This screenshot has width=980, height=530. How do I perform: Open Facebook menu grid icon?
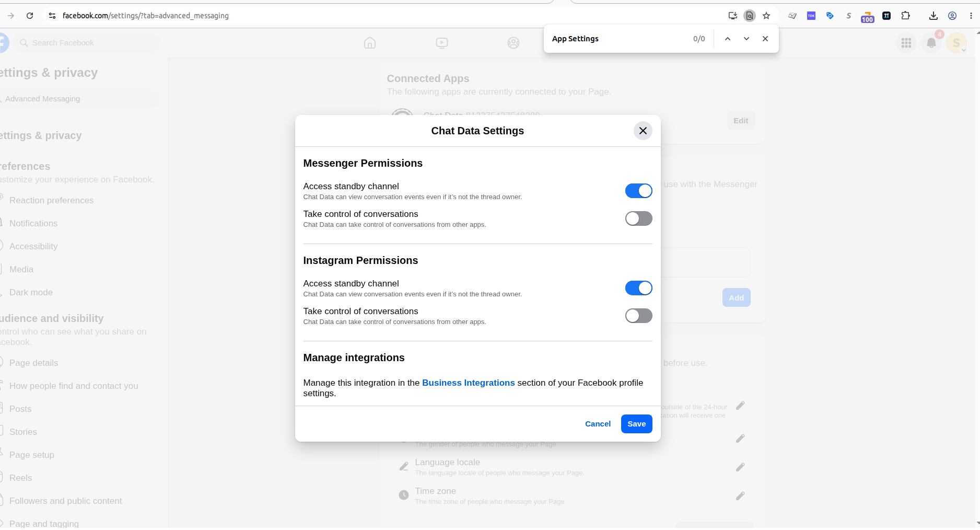pos(906,43)
